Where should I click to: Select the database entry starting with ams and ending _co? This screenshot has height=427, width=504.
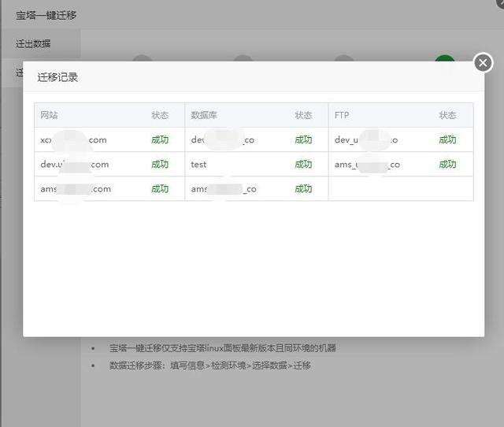point(224,189)
